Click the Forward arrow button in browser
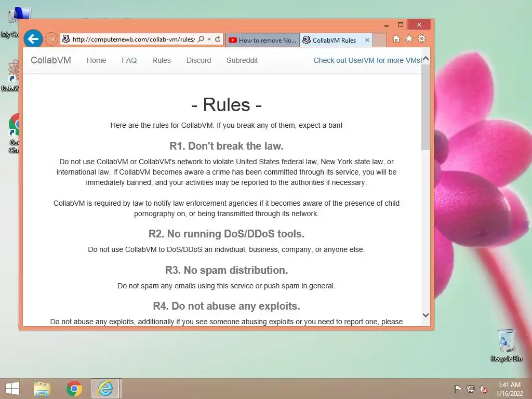The image size is (532, 399). click(x=51, y=39)
